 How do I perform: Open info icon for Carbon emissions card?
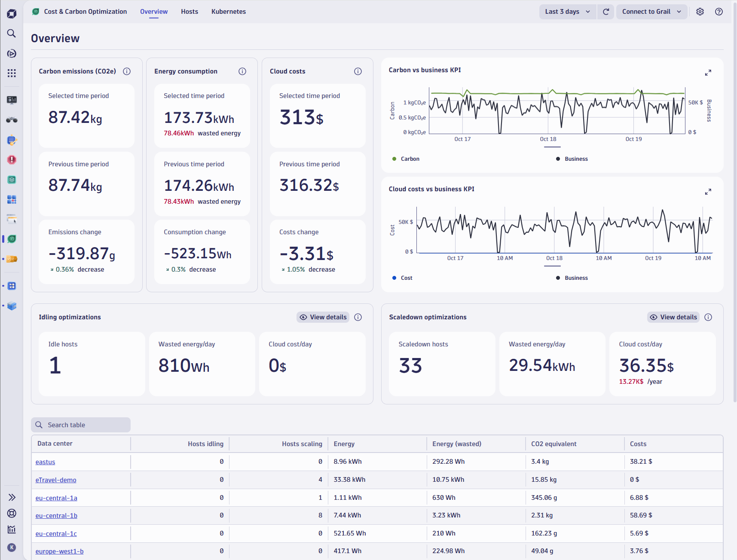[127, 71]
